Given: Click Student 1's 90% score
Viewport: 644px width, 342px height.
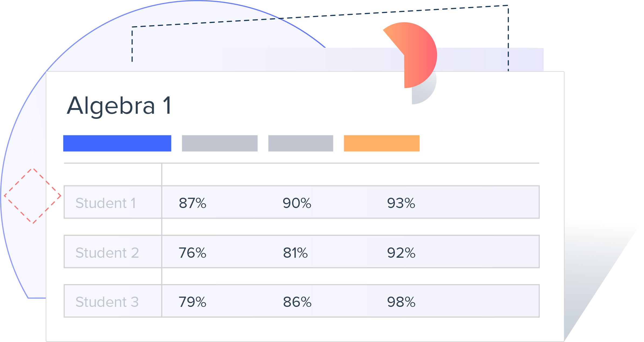Looking at the screenshot, I should coord(297,203).
